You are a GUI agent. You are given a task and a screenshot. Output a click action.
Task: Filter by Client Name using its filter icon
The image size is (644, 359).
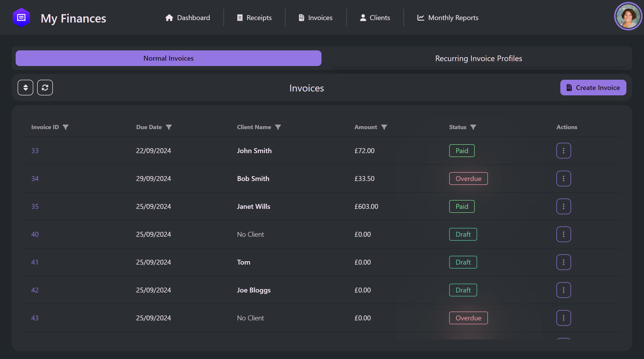click(278, 127)
